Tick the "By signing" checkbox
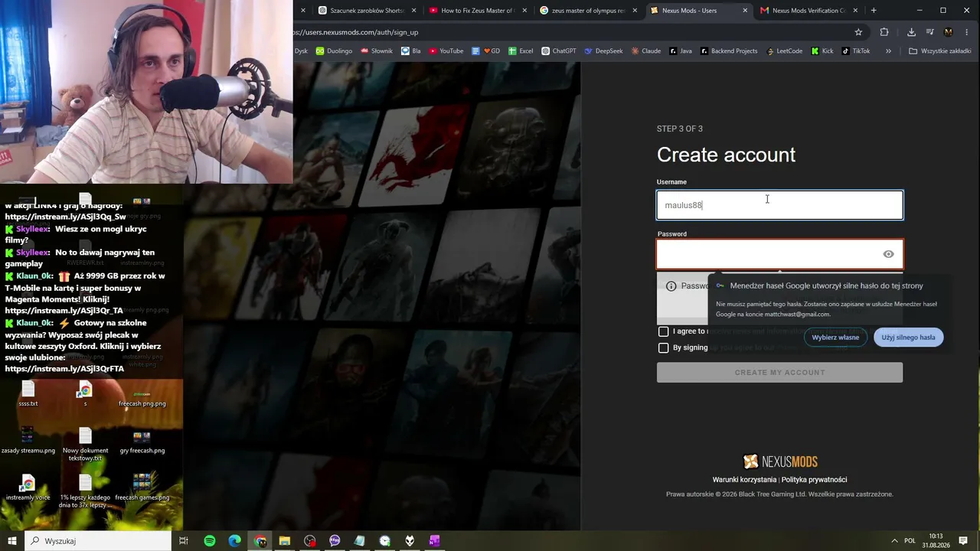The height and width of the screenshot is (551, 980). point(664,347)
